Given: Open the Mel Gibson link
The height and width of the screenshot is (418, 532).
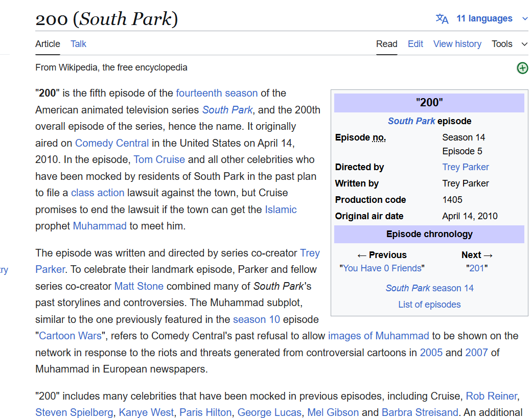Looking at the screenshot, I should (x=333, y=412).
